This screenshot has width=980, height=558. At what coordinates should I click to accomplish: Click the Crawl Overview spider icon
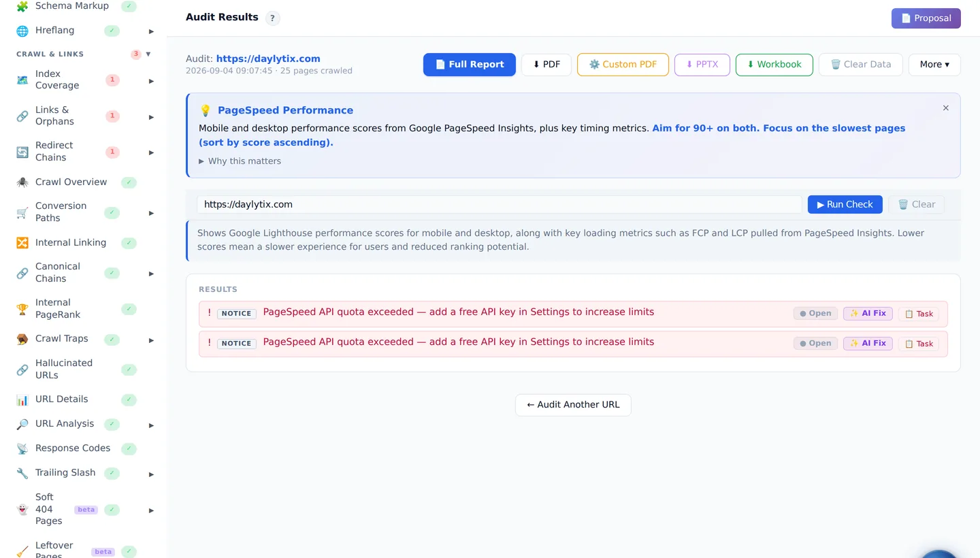pyautogui.click(x=22, y=182)
